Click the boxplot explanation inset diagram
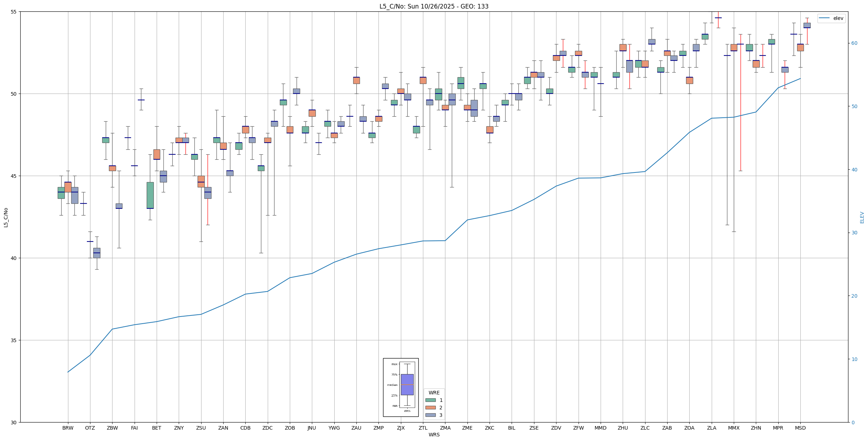The image size is (868, 441). click(401, 387)
